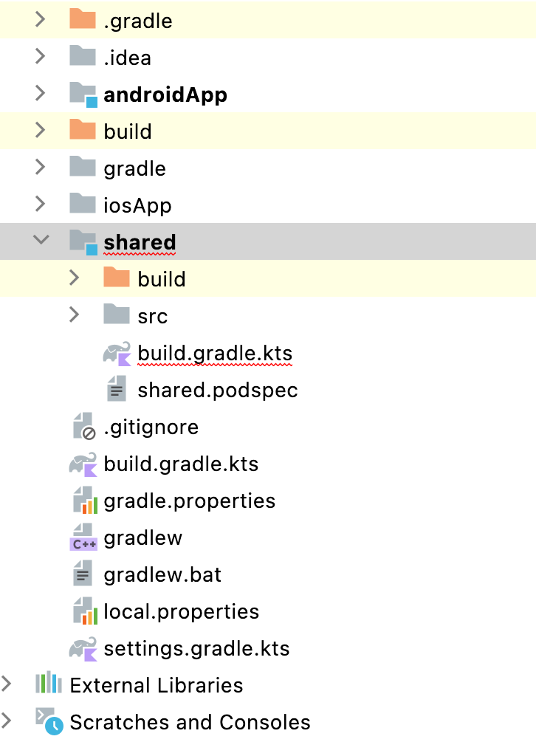This screenshot has height=756, width=536.
Task: Expand the .idea folder chevron
Action: pyautogui.click(x=41, y=56)
